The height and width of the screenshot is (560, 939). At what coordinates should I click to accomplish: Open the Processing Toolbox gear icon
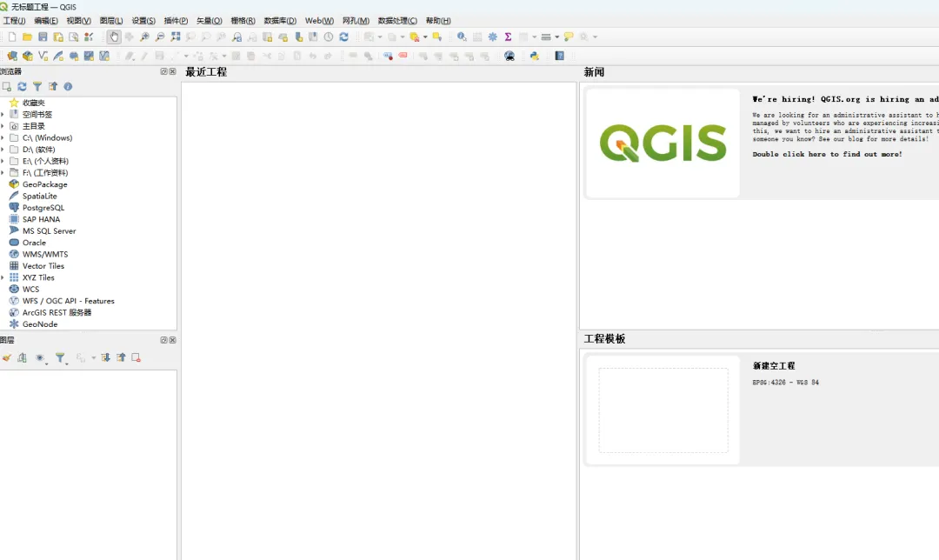(493, 37)
